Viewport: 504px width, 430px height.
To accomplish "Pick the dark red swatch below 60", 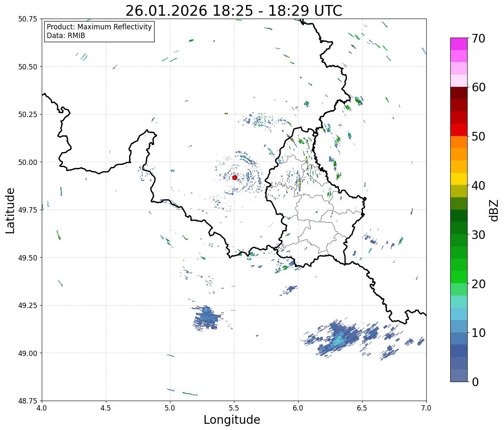I will (459, 93).
